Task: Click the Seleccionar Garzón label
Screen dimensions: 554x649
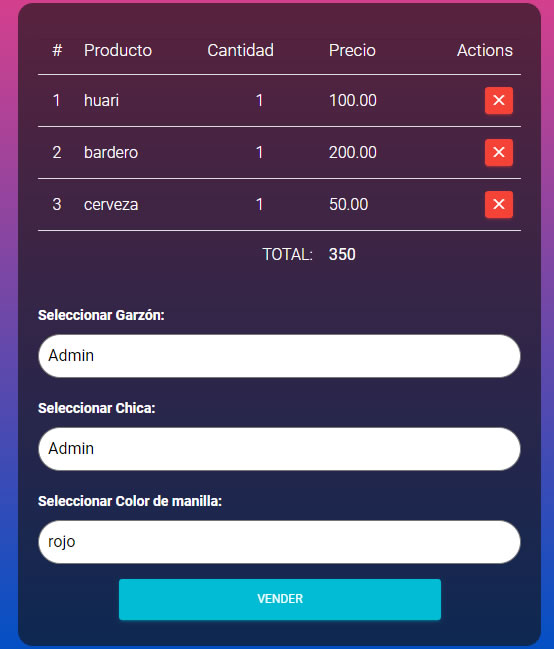Action: click(101, 315)
